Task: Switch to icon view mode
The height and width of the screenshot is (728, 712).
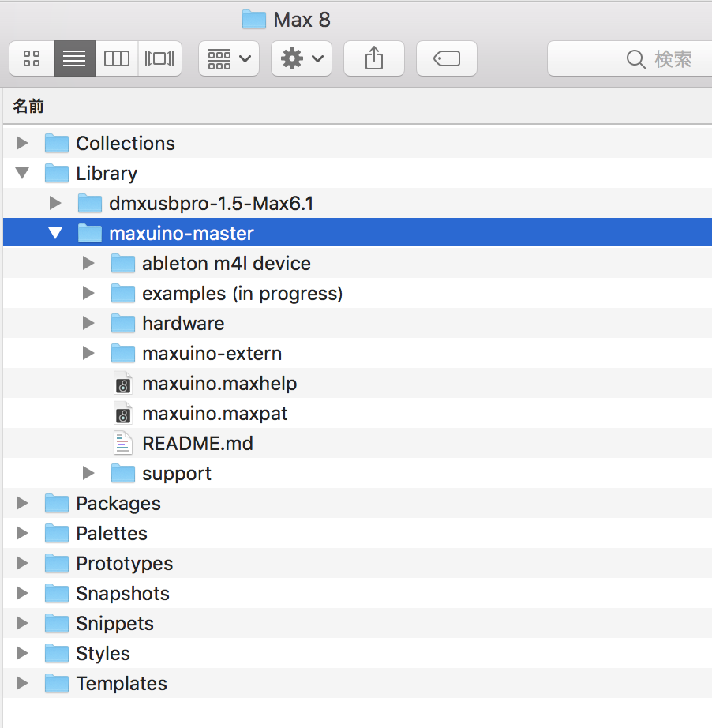Action: pyautogui.click(x=32, y=58)
